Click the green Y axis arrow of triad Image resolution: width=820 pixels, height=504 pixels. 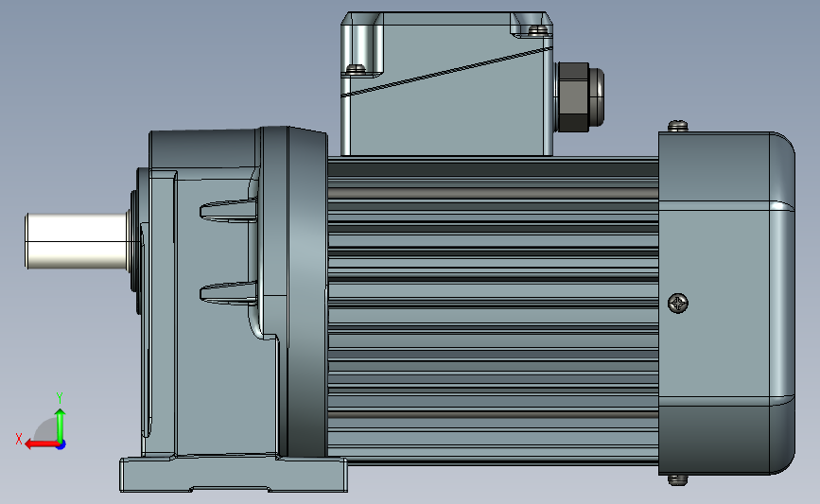(61, 424)
